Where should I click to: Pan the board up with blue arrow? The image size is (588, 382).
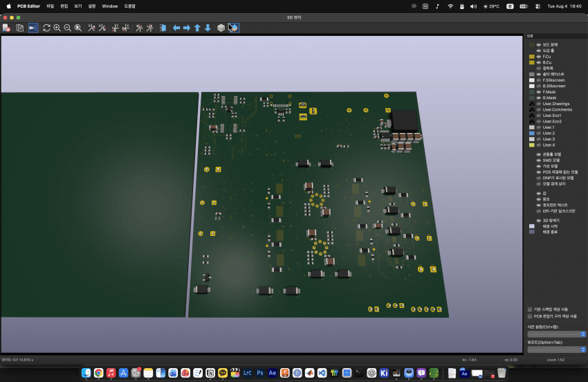click(197, 28)
